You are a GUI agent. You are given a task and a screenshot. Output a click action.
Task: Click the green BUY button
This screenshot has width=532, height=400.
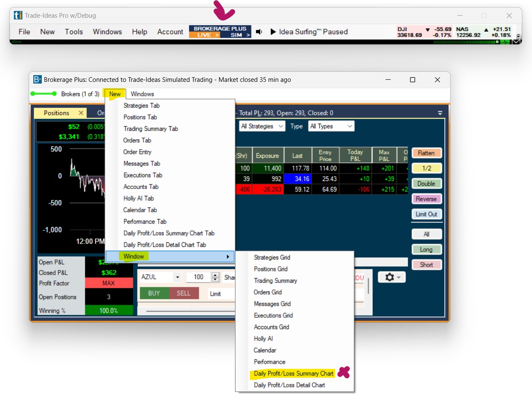(154, 293)
